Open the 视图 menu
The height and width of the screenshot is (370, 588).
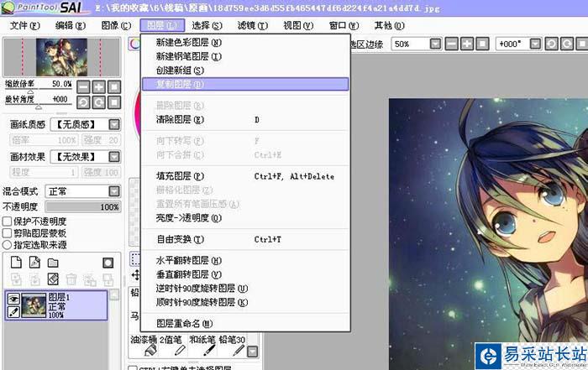coord(298,25)
